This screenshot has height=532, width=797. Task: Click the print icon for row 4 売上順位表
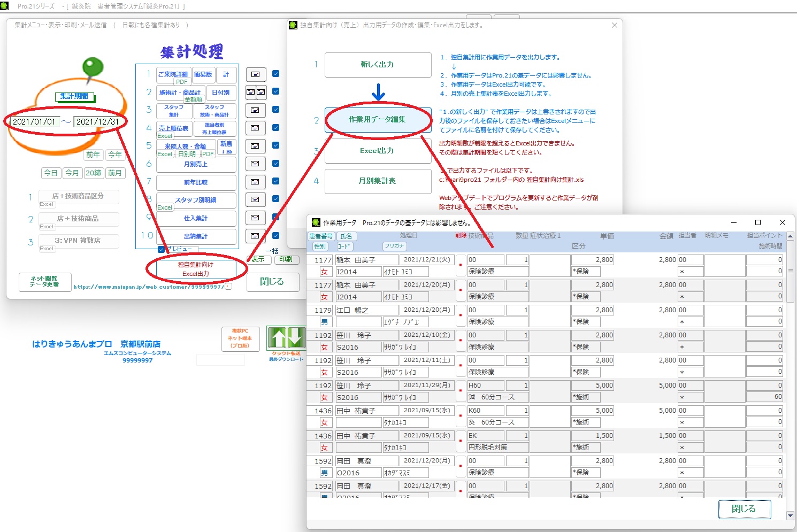(256, 128)
